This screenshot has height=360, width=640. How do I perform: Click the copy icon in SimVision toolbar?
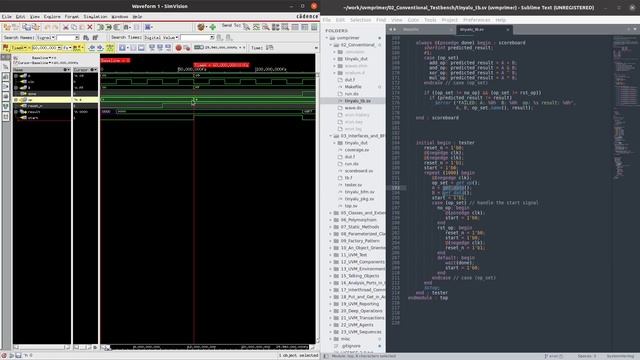click(x=74, y=27)
